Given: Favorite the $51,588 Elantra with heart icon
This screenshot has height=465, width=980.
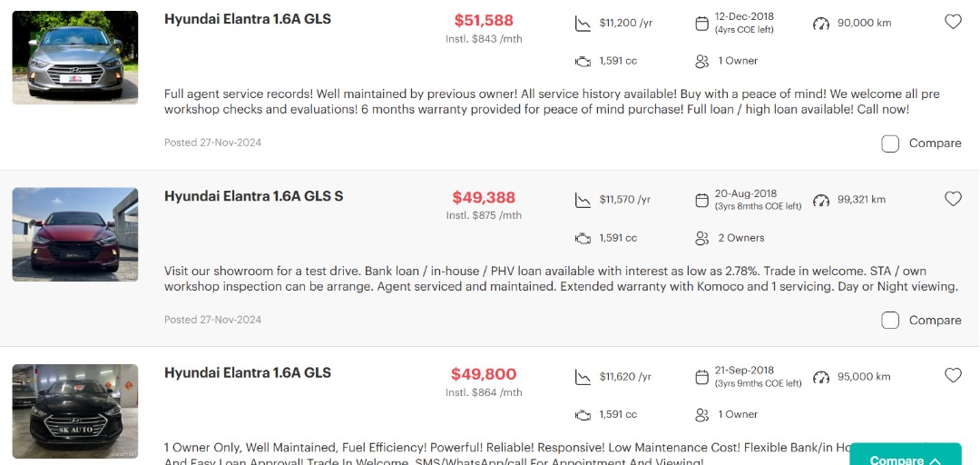Looking at the screenshot, I should pos(953,22).
